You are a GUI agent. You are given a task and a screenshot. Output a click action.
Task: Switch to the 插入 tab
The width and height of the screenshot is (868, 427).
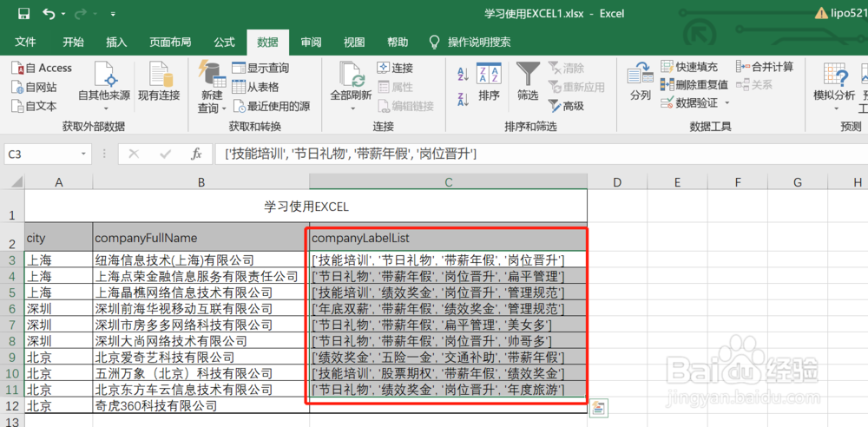[116, 42]
